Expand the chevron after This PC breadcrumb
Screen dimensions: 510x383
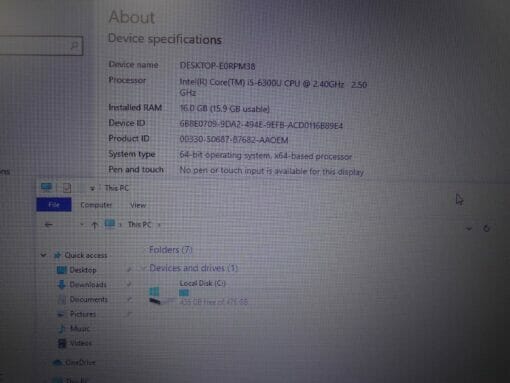(x=159, y=225)
